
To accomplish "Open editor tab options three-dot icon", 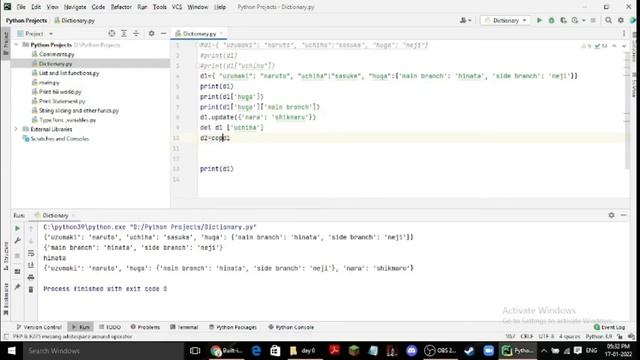I will click(624, 33).
